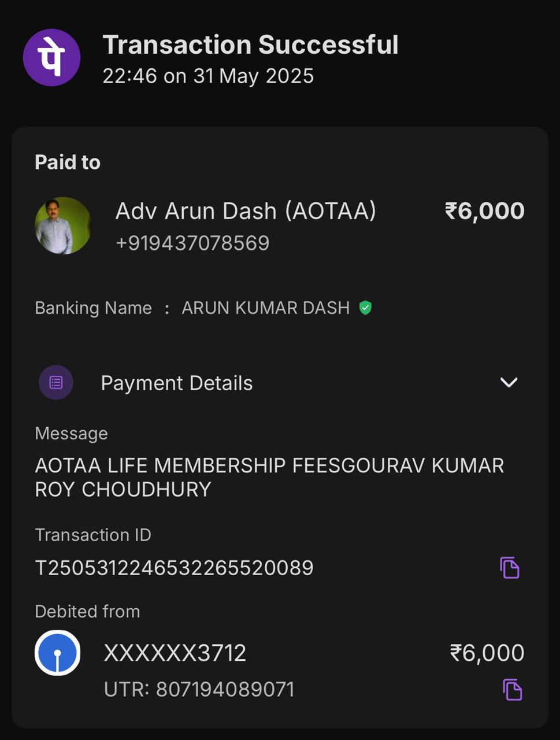The height and width of the screenshot is (740, 560).
Task: Tap the debited amount beside the account number
Action: pos(487,653)
